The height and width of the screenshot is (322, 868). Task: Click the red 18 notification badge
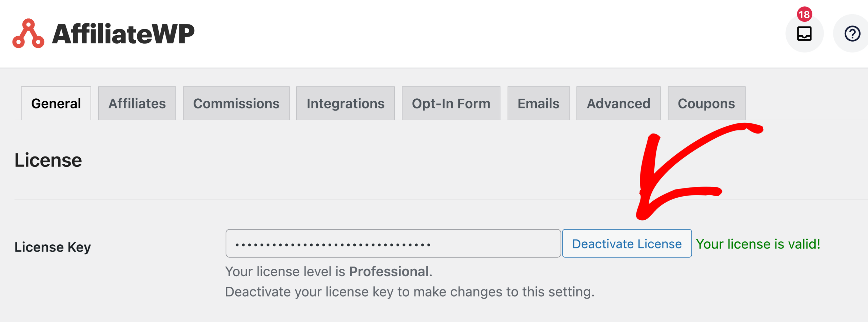pos(804,14)
